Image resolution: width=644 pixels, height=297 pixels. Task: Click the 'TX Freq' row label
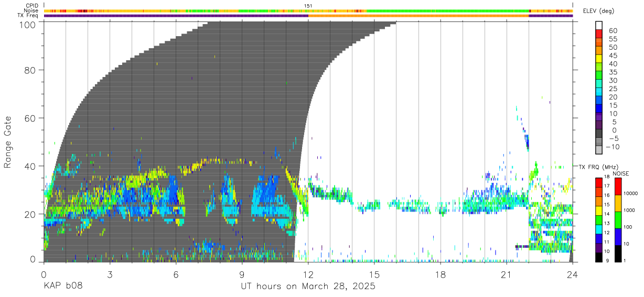(x=28, y=16)
